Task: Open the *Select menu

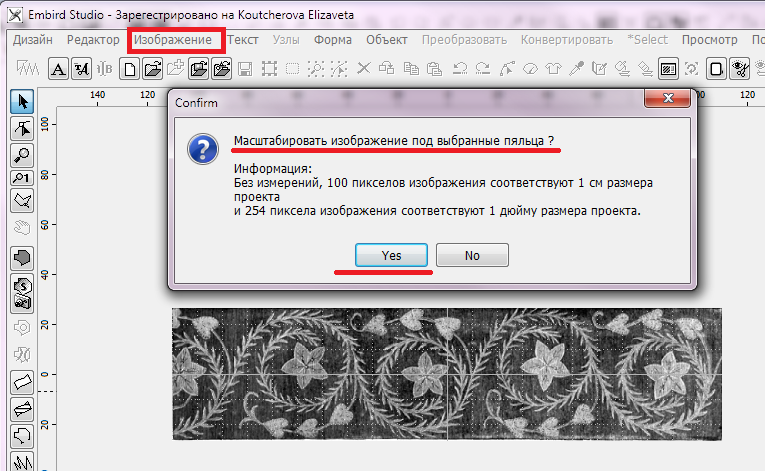Action: pyautogui.click(x=647, y=40)
